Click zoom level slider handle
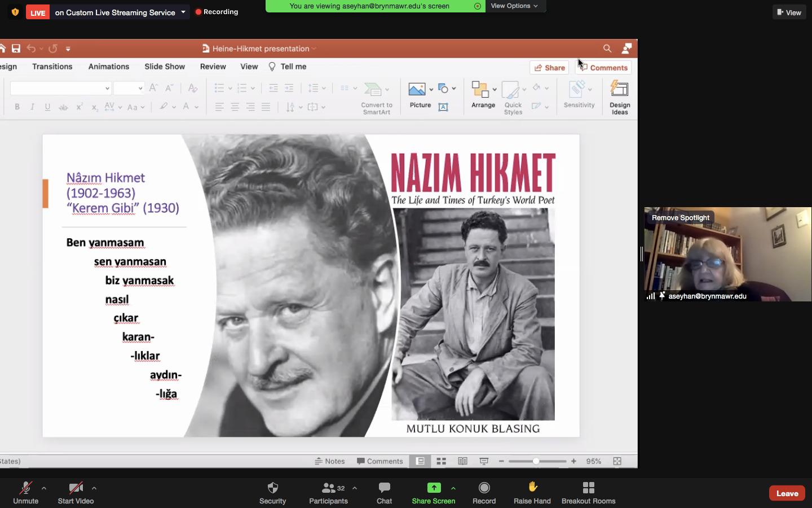This screenshot has height=508, width=812. pyautogui.click(x=536, y=461)
